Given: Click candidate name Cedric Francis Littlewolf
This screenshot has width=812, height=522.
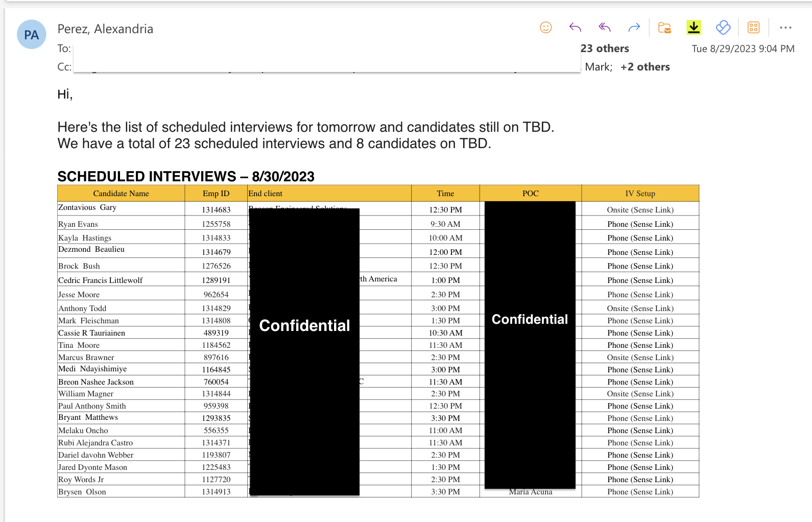Looking at the screenshot, I should [101, 280].
